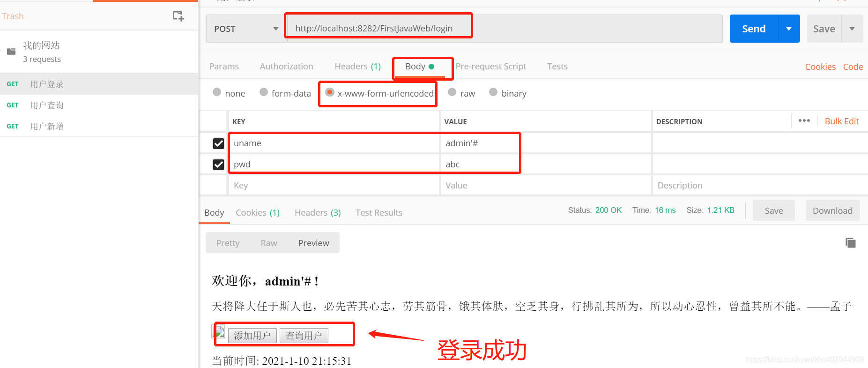This screenshot has width=868, height=368.
Task: Select the form-data body type
Action: [x=264, y=92]
